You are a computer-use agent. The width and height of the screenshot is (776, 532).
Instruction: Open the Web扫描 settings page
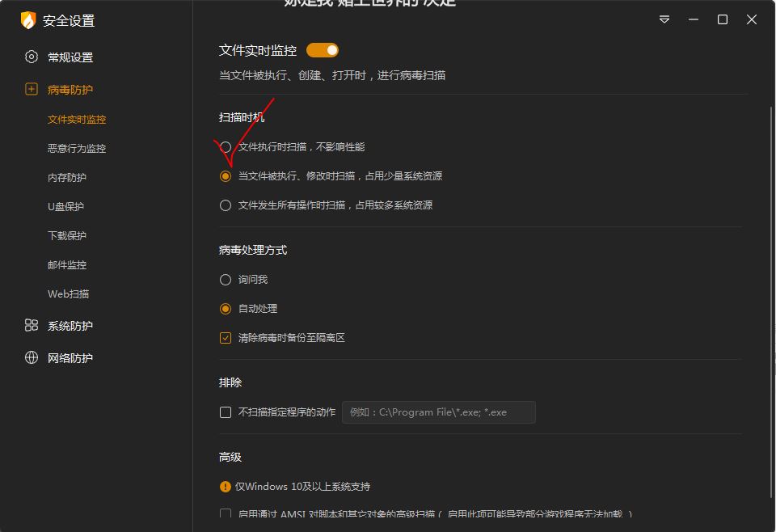(69, 294)
